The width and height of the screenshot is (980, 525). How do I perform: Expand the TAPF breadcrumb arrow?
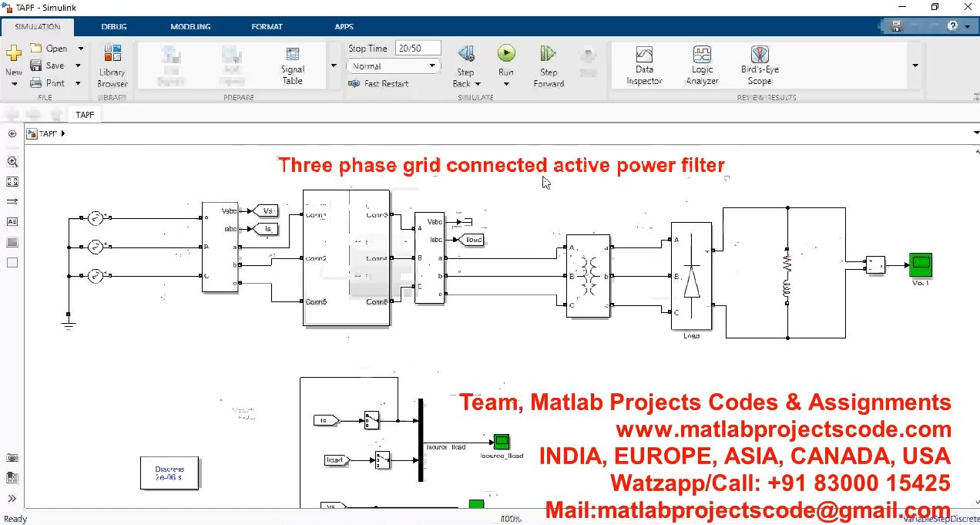coord(63,133)
